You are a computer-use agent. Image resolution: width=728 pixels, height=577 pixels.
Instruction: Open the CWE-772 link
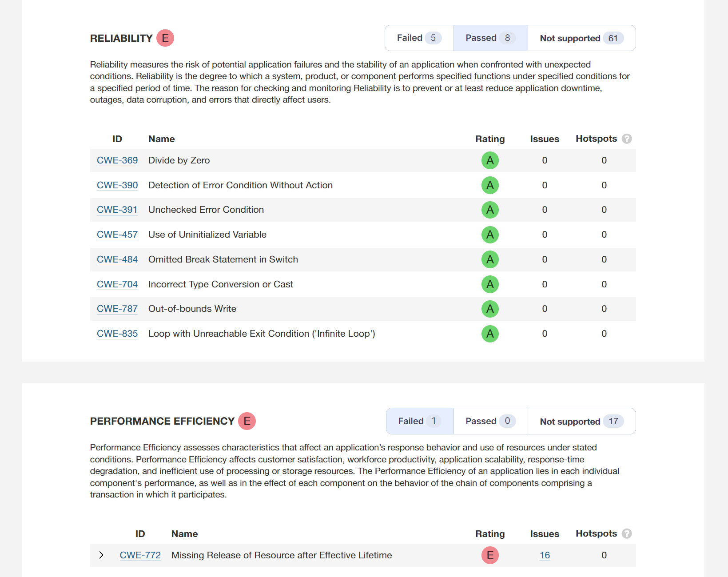click(x=140, y=555)
